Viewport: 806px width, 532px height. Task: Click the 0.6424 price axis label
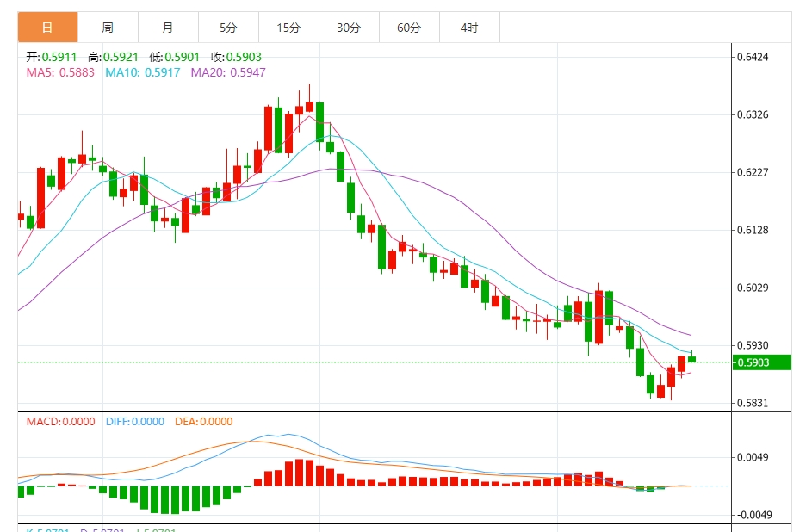[753, 57]
